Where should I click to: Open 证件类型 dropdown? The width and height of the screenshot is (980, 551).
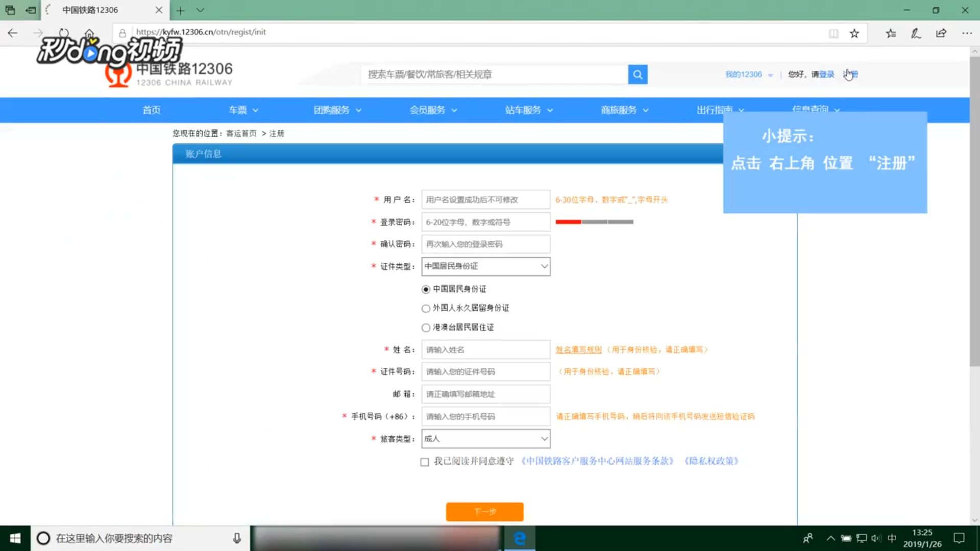click(485, 266)
